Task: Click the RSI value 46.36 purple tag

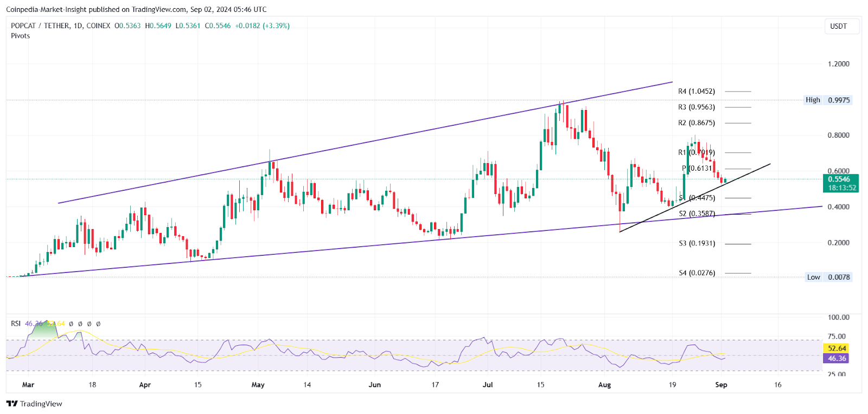Action: point(837,359)
